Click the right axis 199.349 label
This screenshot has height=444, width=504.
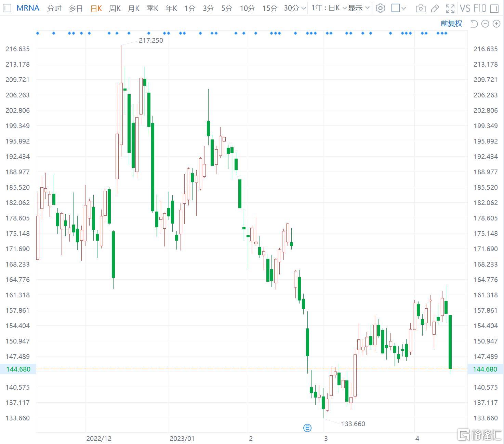[x=486, y=126]
